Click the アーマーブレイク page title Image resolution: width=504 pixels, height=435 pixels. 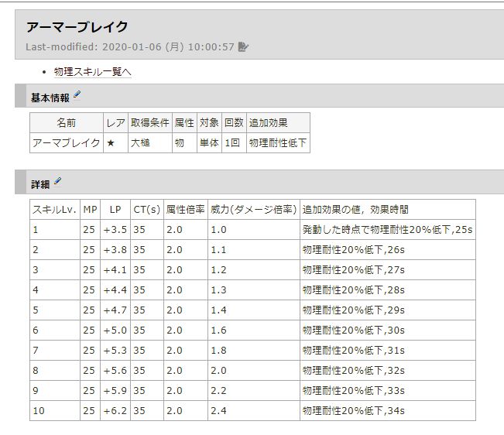click(77, 27)
